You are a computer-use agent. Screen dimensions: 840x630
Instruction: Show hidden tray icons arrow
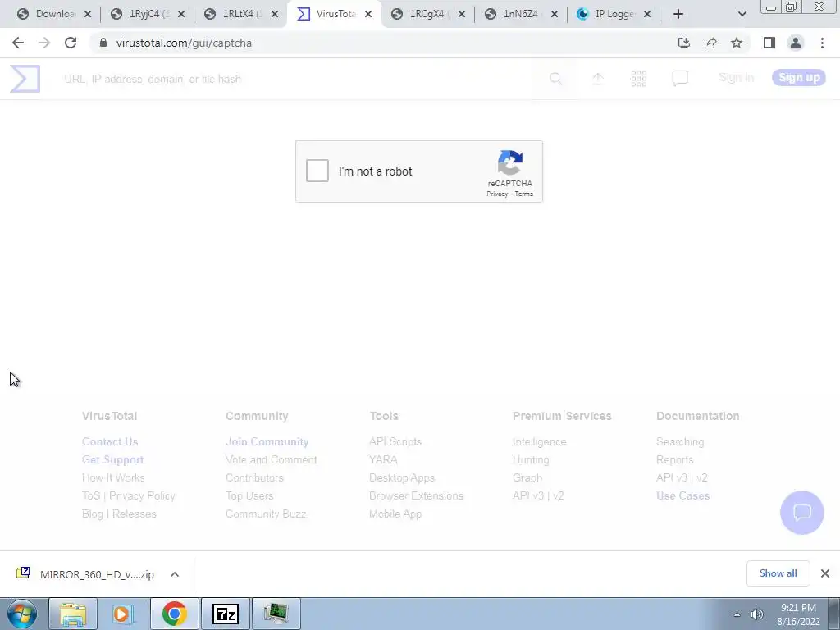[x=737, y=614]
